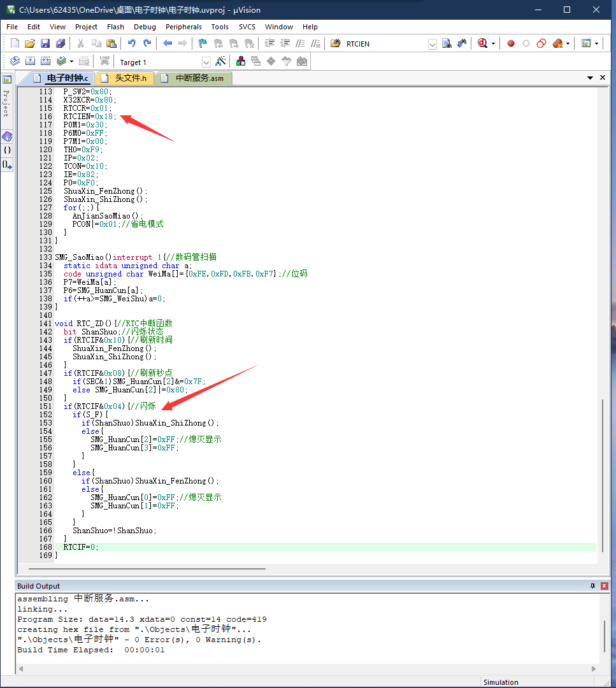The width and height of the screenshot is (616, 688).
Task: Indent selected lines icon
Action: (269, 43)
